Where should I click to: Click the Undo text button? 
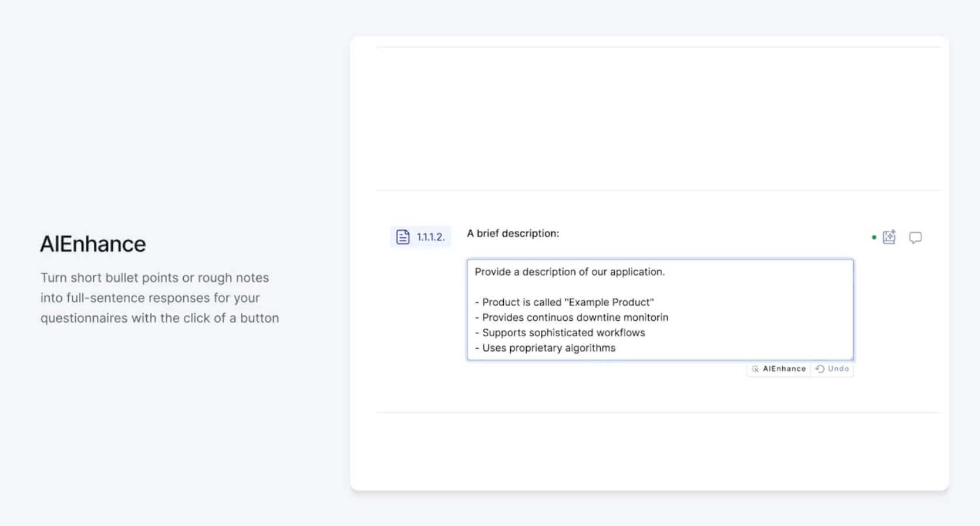[x=838, y=369]
